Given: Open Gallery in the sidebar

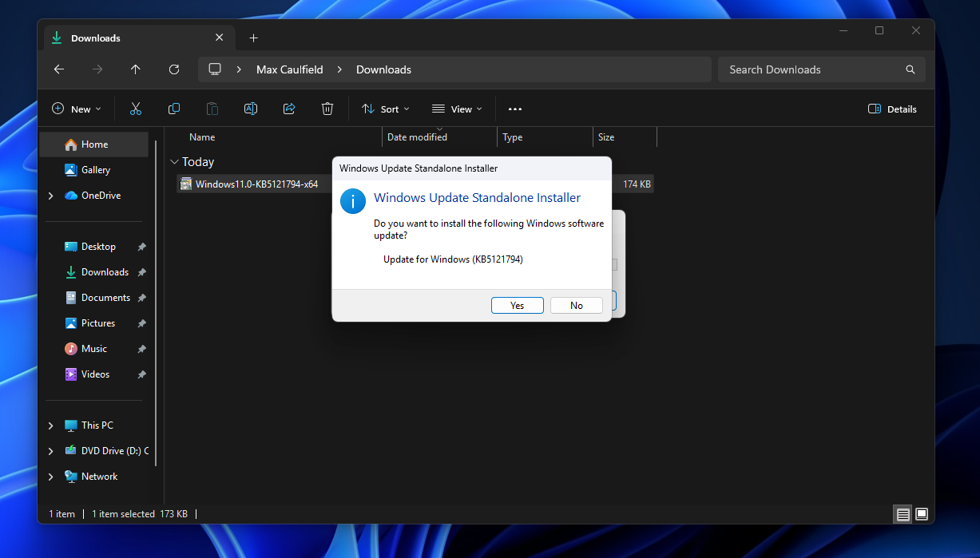Looking at the screenshot, I should click(x=94, y=170).
